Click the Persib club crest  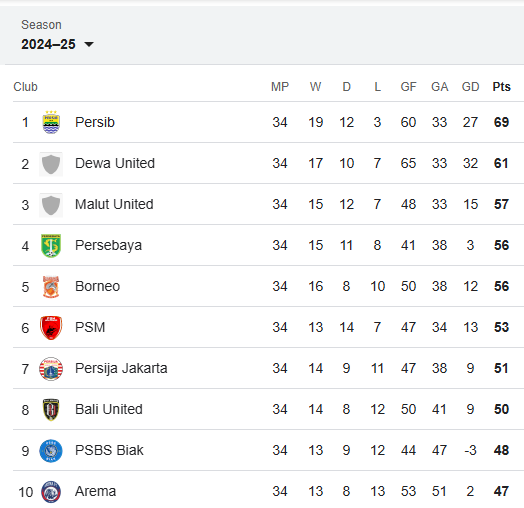tap(51, 122)
